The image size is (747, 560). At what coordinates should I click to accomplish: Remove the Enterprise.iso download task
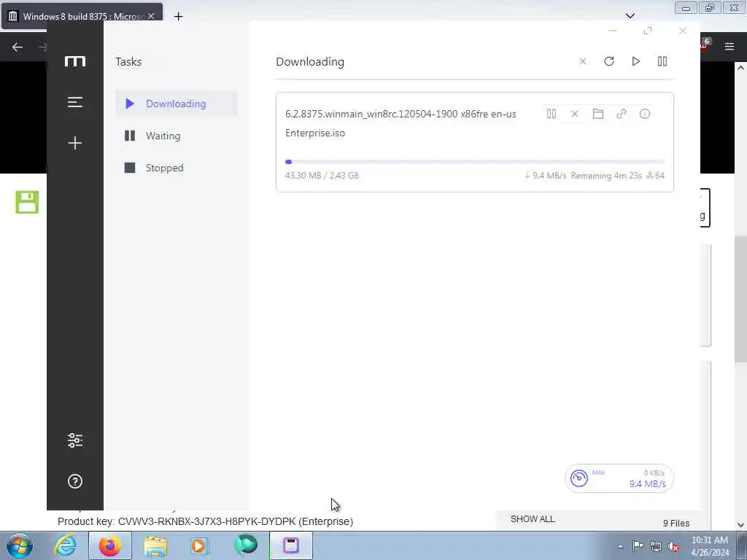[x=575, y=114]
